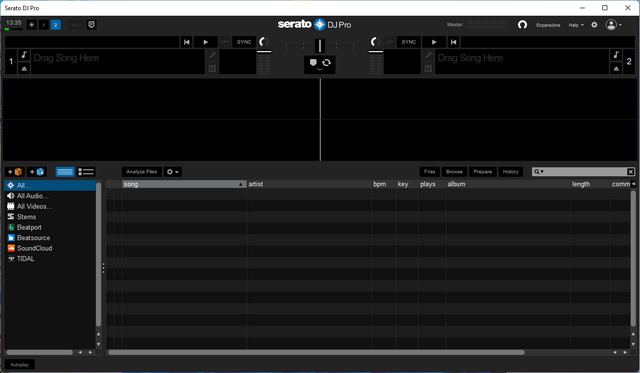Open the History panel
Viewport: 640px width, 373px height.
pos(510,172)
